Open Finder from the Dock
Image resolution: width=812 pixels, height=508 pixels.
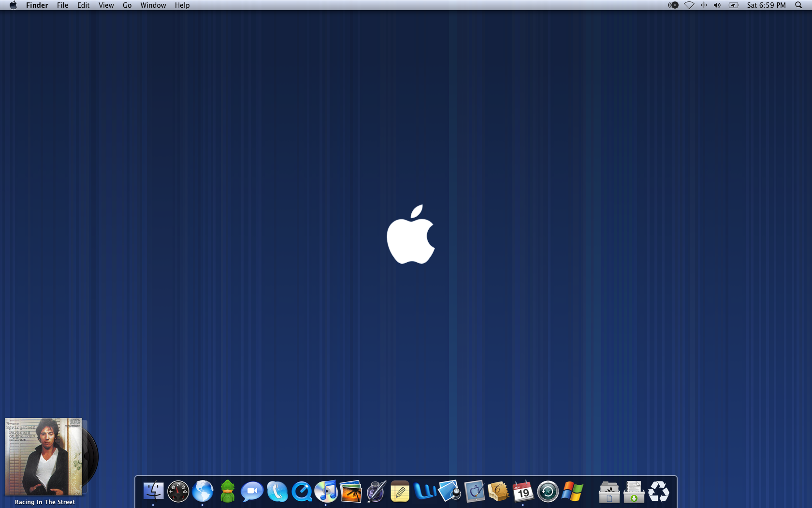coord(153,492)
